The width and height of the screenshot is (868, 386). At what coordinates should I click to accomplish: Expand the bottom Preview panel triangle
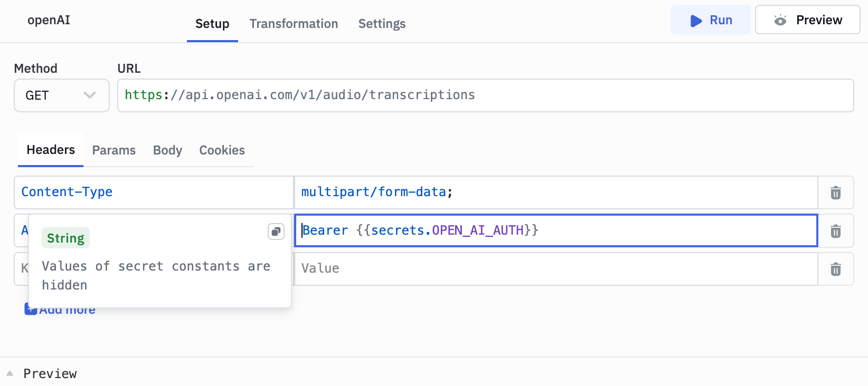[x=10, y=373]
